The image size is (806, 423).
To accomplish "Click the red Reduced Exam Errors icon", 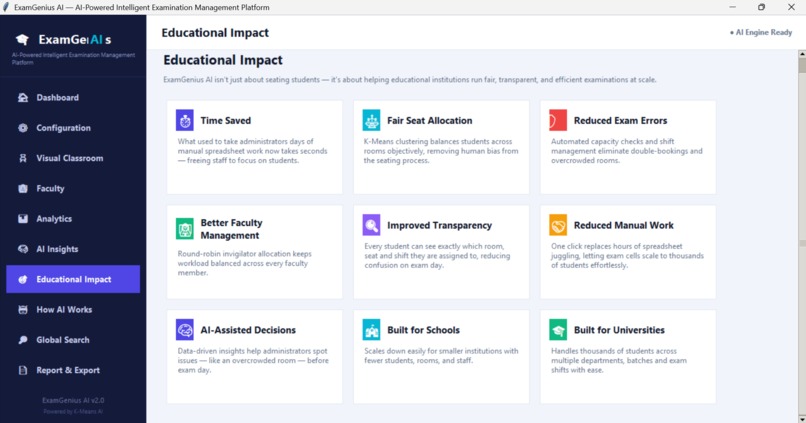I will (558, 120).
